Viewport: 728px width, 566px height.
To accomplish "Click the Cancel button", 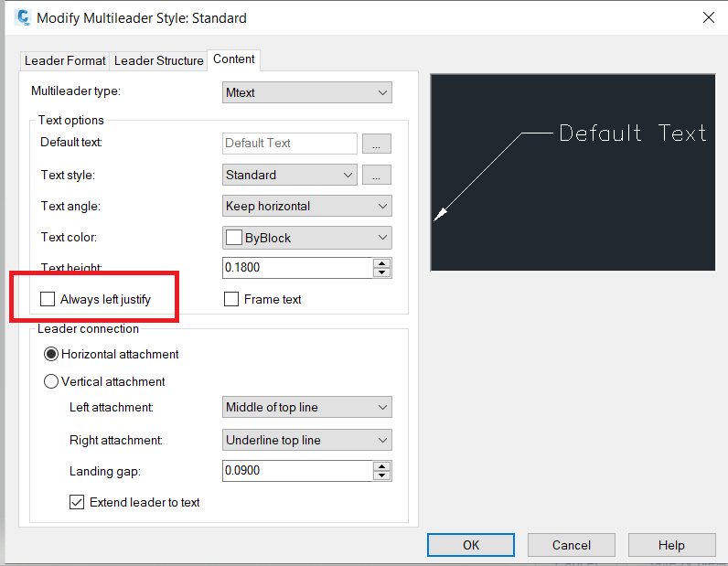I will [x=571, y=545].
